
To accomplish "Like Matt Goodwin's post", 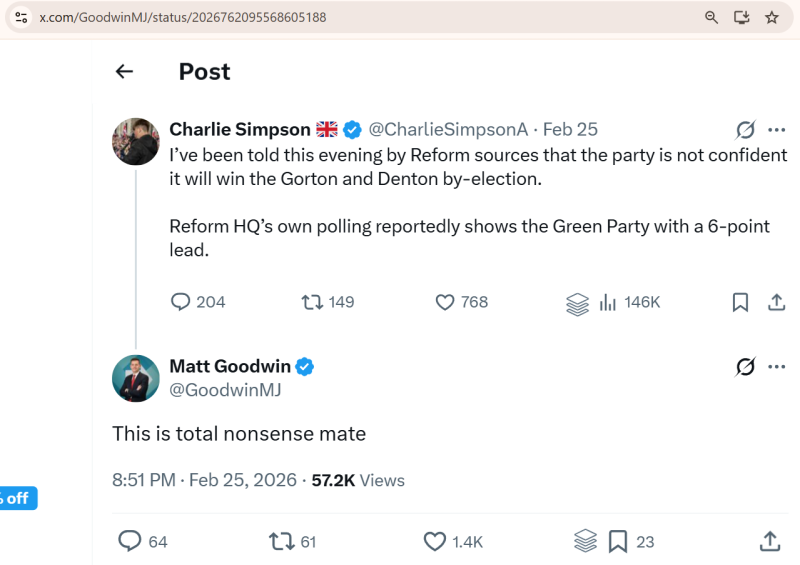I will [434, 541].
